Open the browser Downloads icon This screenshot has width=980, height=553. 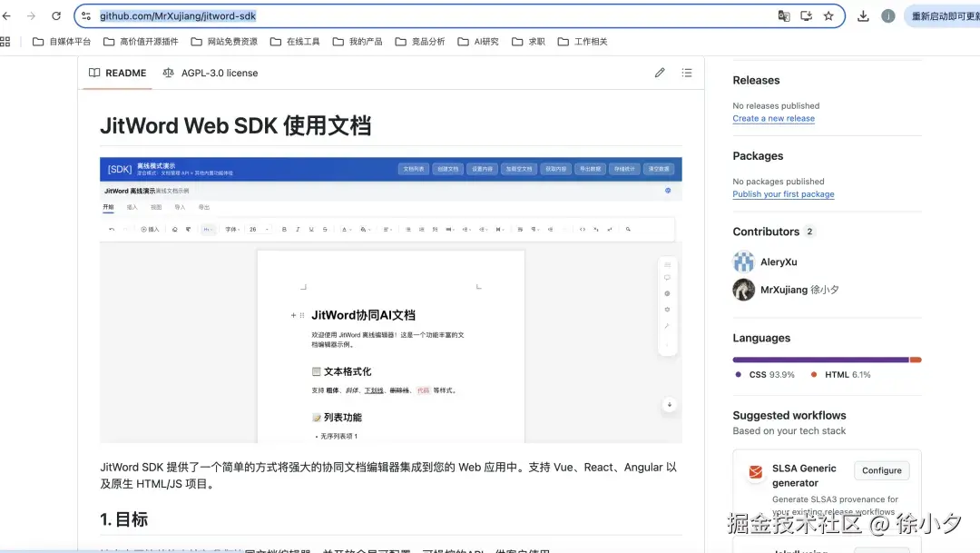point(863,15)
